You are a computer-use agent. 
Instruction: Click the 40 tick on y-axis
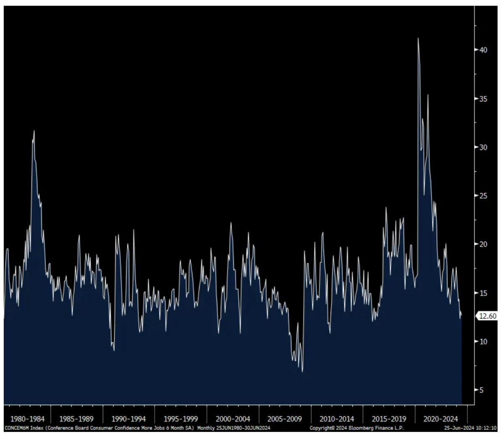tap(483, 50)
